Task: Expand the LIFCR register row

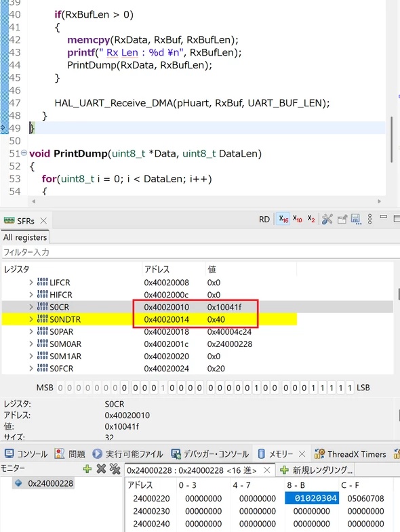Action: click(31, 283)
